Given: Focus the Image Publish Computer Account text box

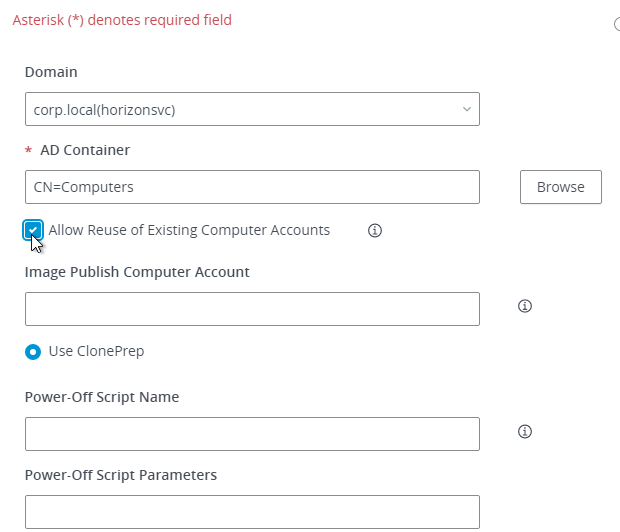Looking at the screenshot, I should coord(252,309).
